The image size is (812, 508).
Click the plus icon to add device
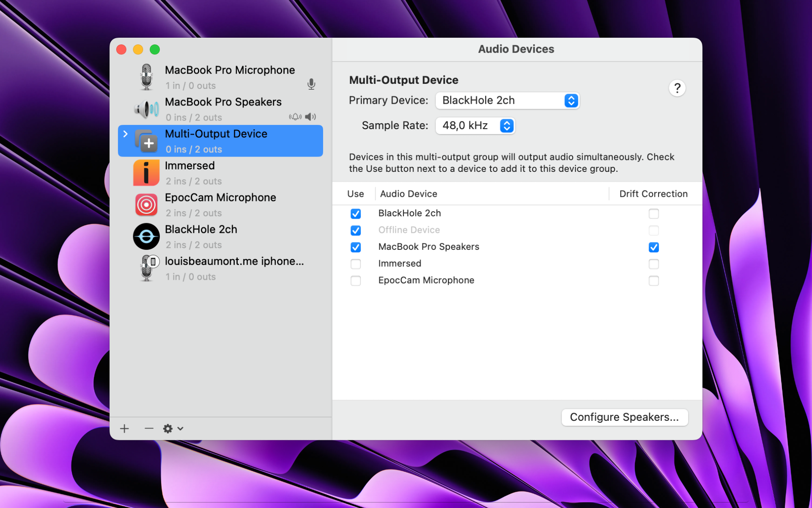coord(124,428)
